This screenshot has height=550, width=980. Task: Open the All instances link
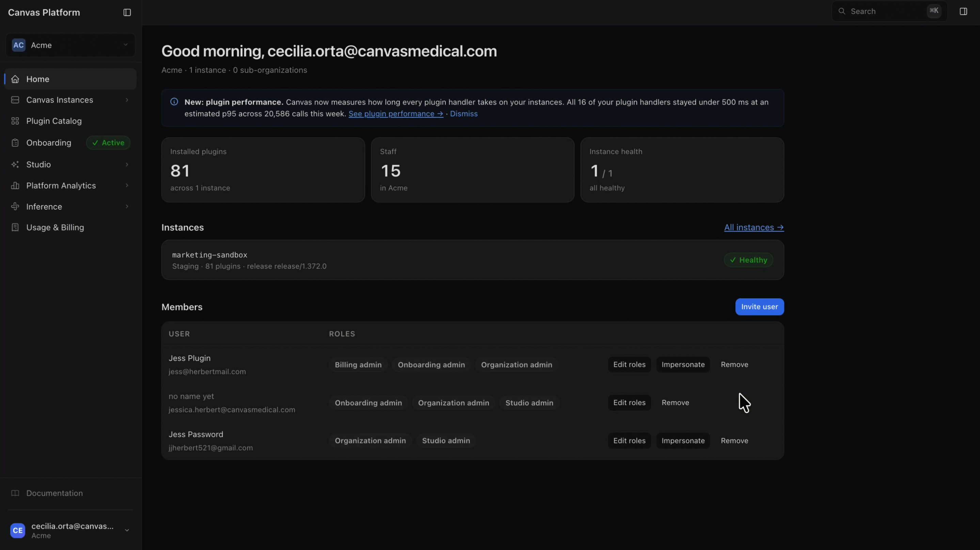[754, 227]
